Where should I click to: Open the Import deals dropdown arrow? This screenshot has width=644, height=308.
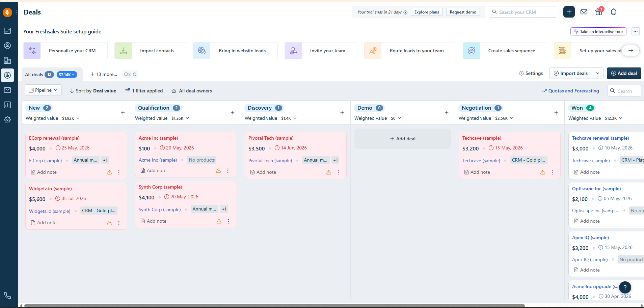pyautogui.click(x=598, y=73)
